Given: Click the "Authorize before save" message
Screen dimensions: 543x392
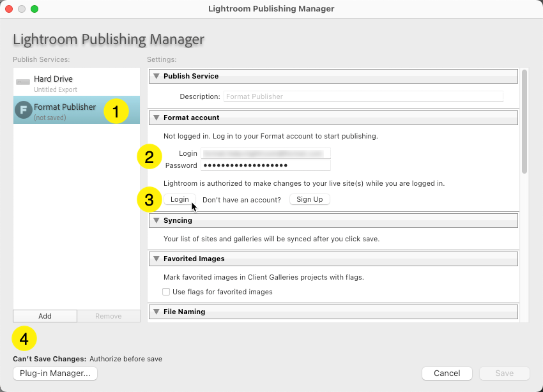Looking at the screenshot, I should tap(126, 359).
